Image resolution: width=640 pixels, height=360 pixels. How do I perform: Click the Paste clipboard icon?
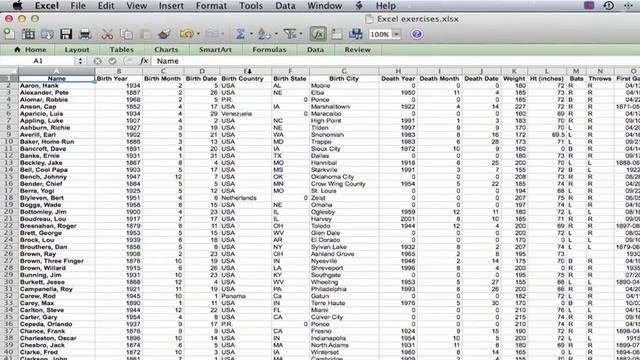145,34
